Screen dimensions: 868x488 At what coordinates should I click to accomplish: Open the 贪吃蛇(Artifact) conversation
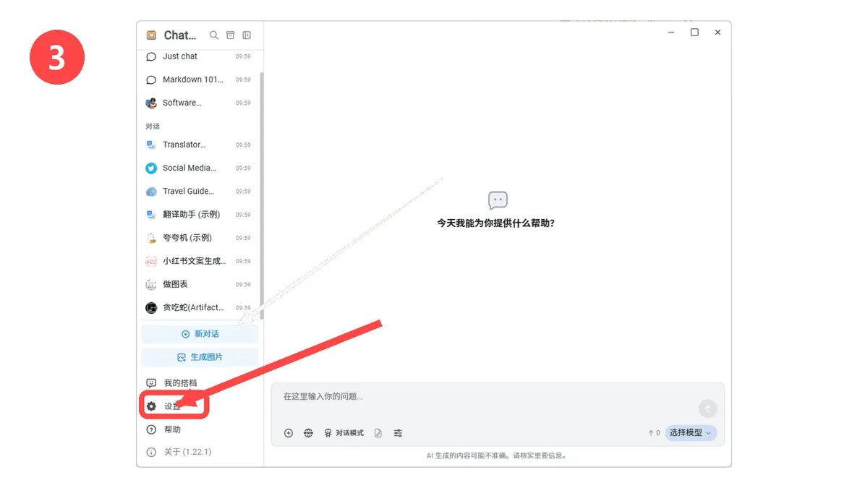click(x=199, y=307)
